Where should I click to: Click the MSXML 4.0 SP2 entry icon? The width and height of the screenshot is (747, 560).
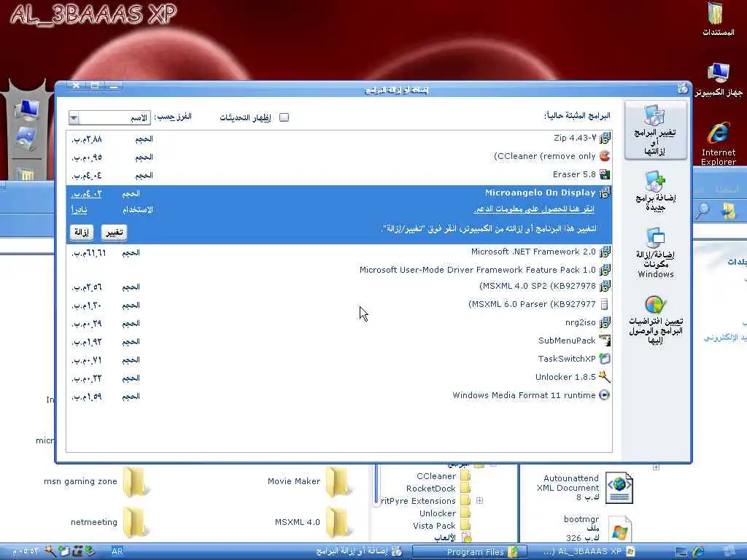click(x=605, y=286)
